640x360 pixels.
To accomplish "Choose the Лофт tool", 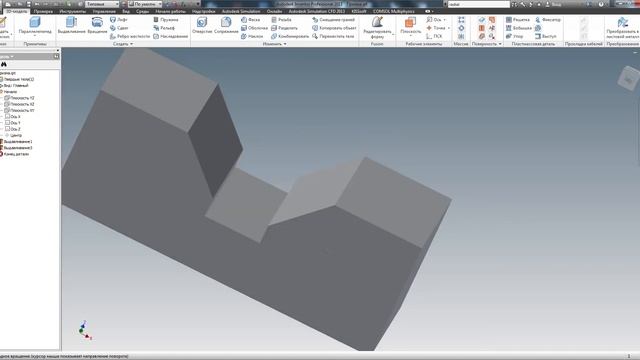I will pos(119,20).
